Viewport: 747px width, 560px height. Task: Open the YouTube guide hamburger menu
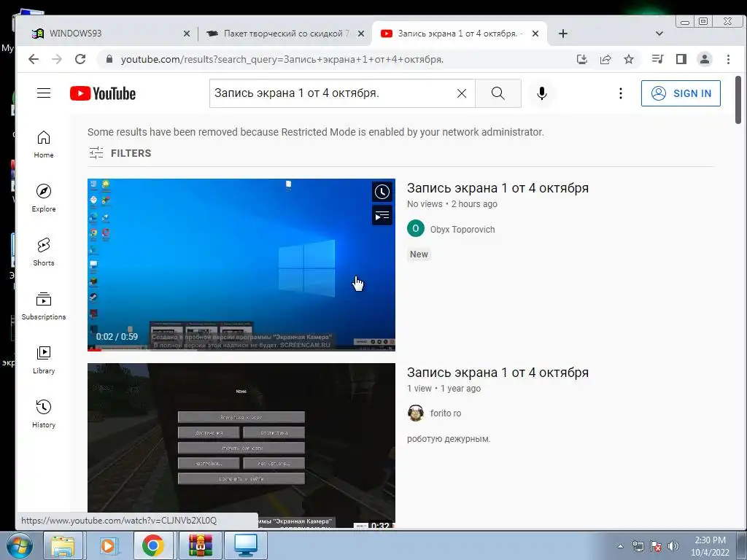pyautogui.click(x=43, y=93)
